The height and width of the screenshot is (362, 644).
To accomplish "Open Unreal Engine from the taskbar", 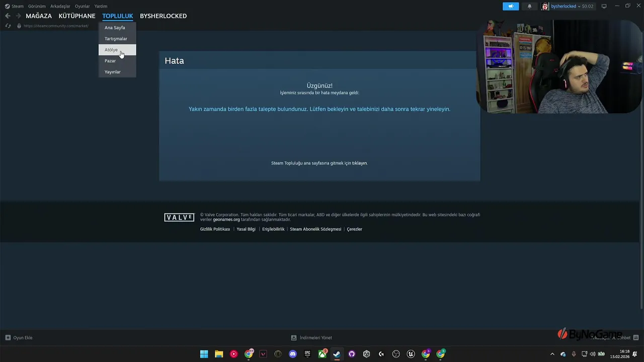I will click(411, 354).
